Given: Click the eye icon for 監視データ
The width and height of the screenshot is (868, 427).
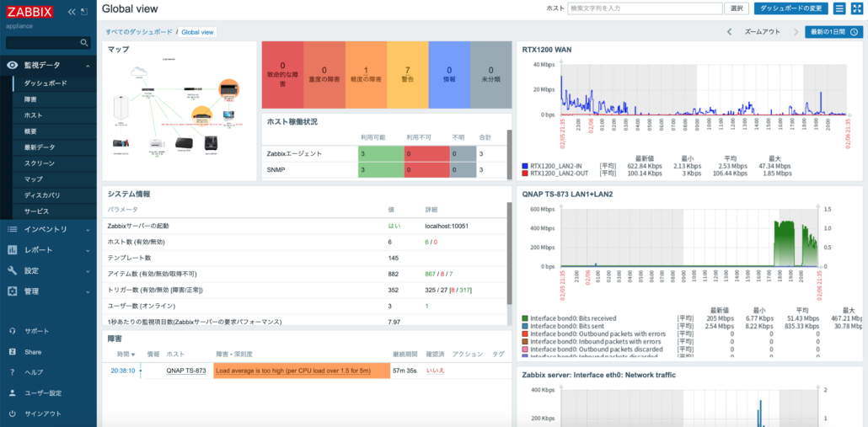Looking at the screenshot, I should 12,65.
